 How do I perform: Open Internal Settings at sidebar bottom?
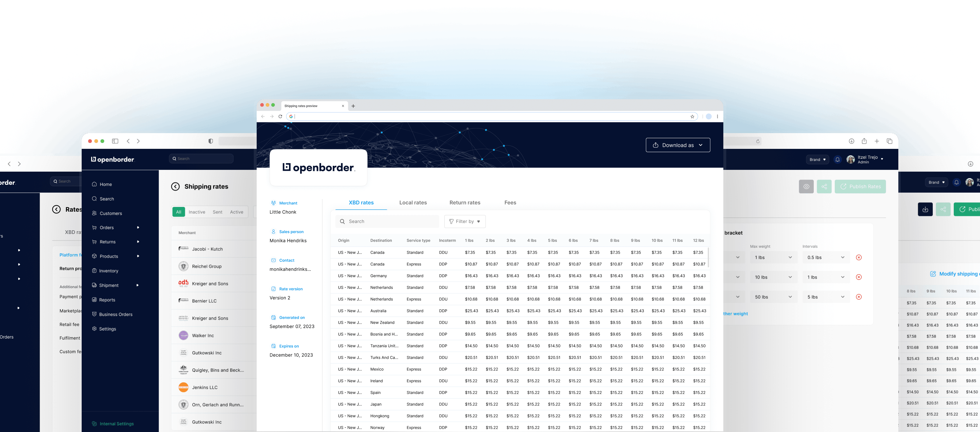coord(113,424)
